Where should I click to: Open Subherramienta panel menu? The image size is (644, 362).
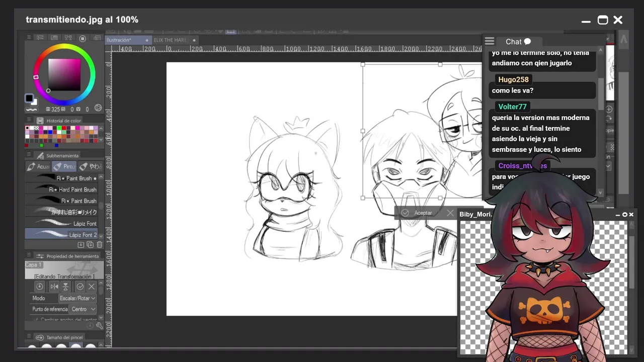(29, 155)
